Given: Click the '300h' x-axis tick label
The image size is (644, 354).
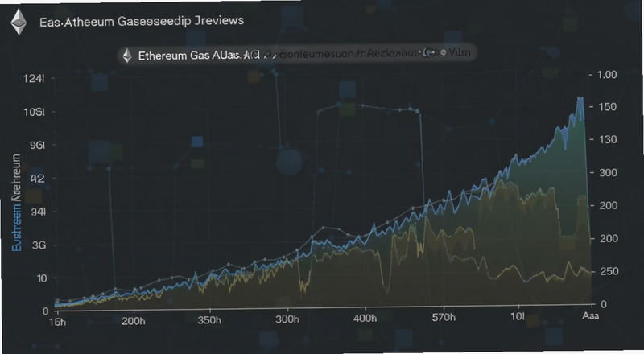Looking at the screenshot, I should (x=287, y=319).
